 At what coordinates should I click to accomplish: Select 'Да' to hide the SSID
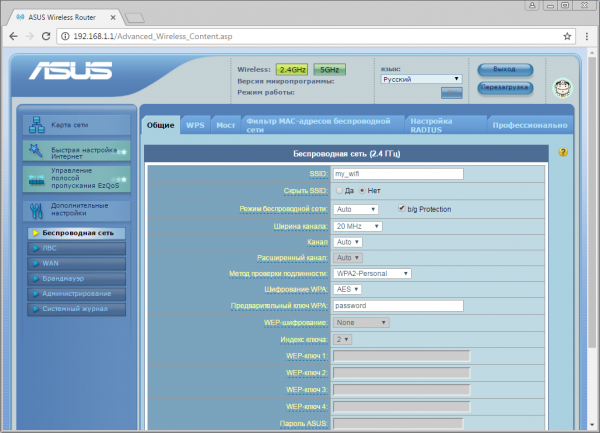pos(339,190)
